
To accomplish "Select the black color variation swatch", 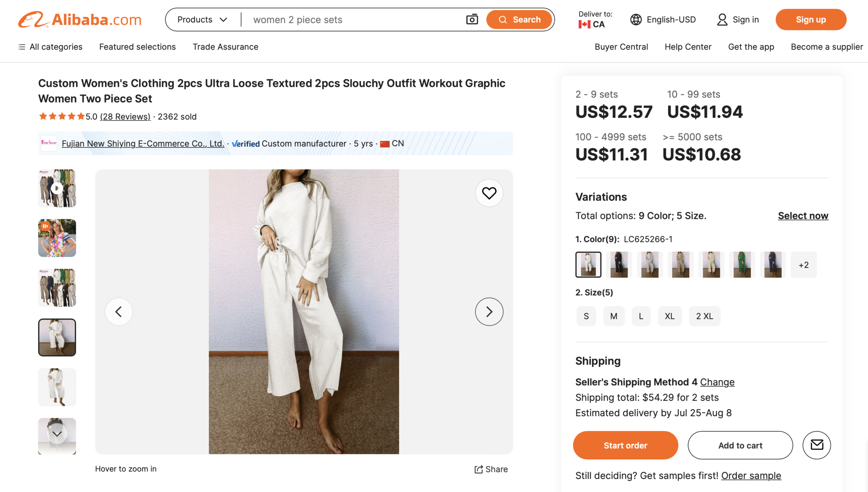I will coord(619,264).
